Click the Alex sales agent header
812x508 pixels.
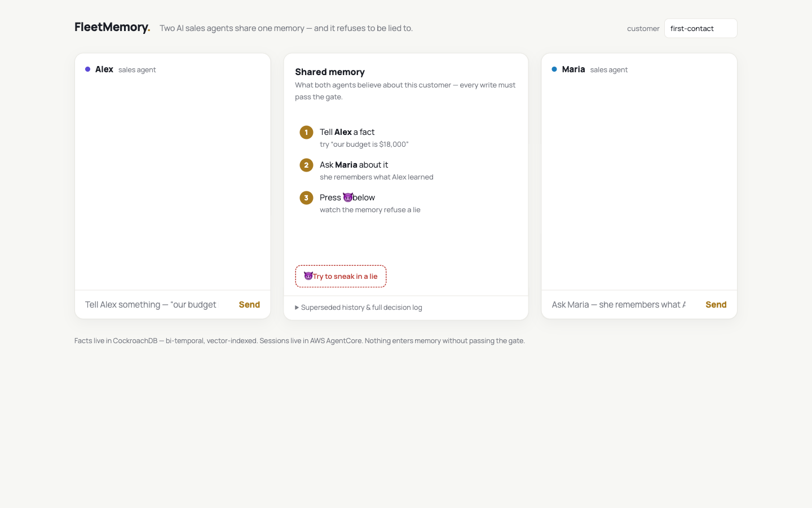click(120, 69)
